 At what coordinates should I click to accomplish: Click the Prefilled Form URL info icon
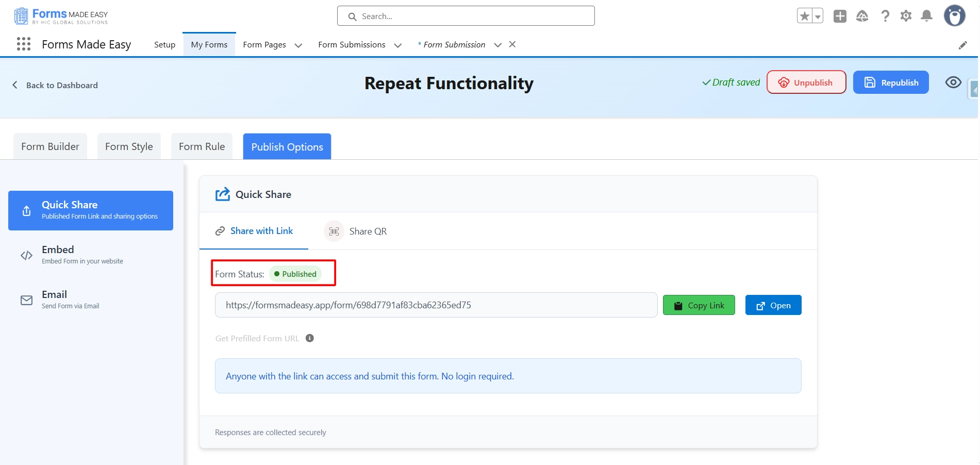click(309, 338)
